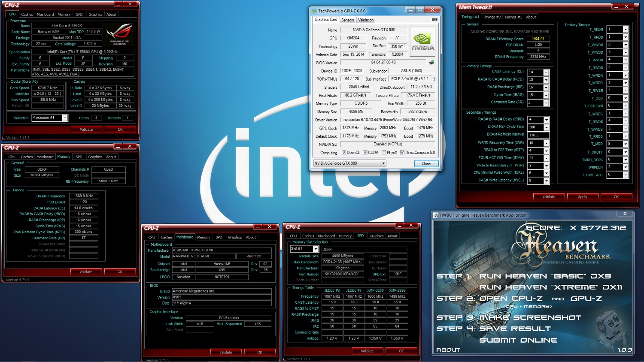Click the HWBOT Heaven title bar icon
644x362 pixels.
436,215
